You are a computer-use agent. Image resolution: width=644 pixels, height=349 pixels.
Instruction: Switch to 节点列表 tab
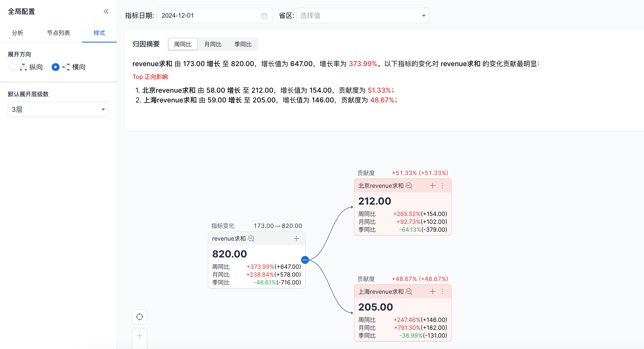[x=58, y=33]
